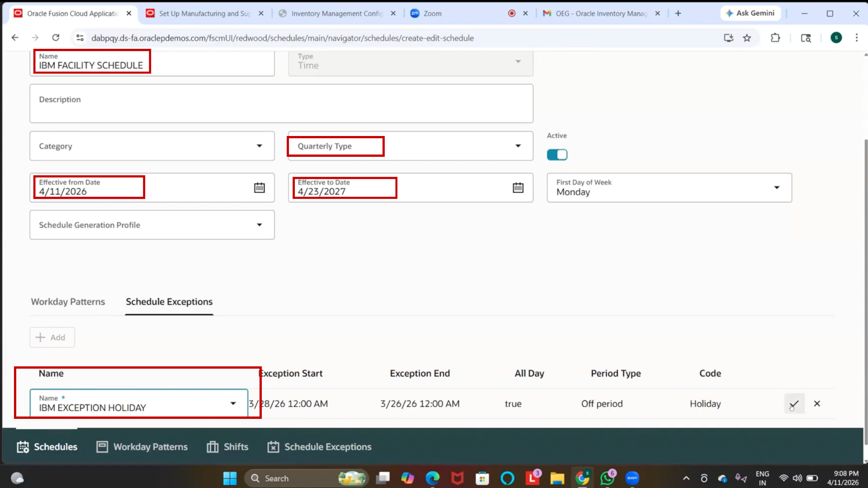
Task: Open Schedules in bottom navigation
Action: [x=47, y=447]
